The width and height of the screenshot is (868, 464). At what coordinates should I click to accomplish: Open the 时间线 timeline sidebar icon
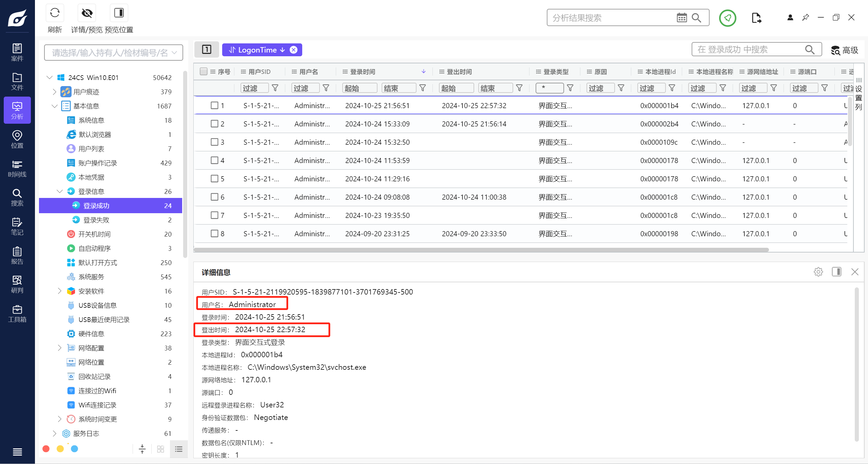17,168
